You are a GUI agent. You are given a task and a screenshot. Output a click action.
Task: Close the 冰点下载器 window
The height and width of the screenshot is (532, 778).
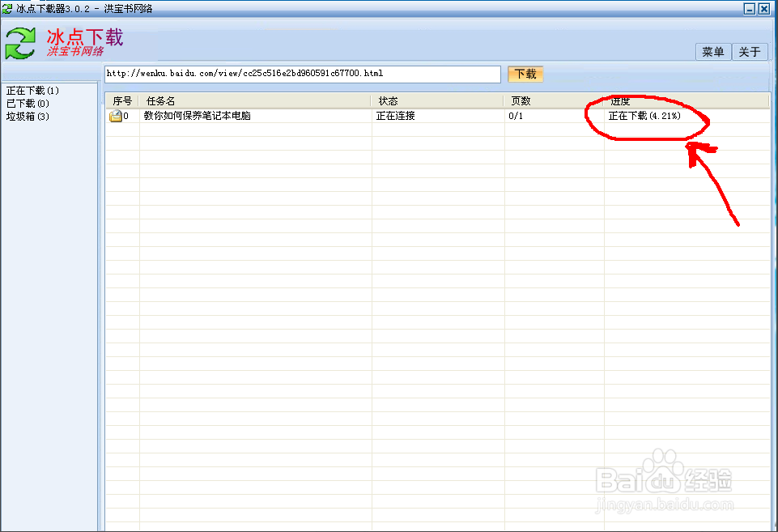pos(764,8)
